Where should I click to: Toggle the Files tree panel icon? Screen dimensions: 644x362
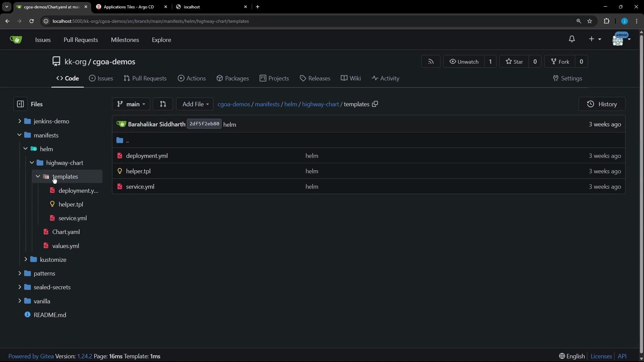[x=20, y=104]
